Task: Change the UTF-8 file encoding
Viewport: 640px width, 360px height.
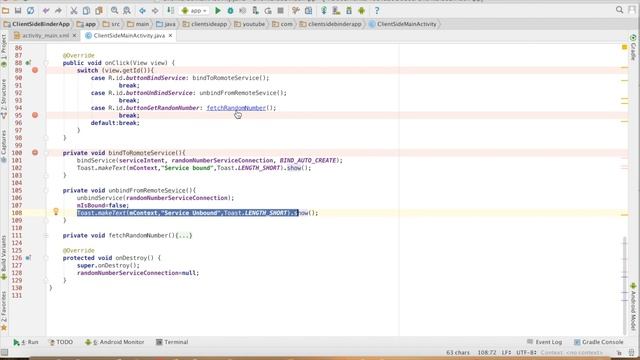Action: [x=526, y=352]
